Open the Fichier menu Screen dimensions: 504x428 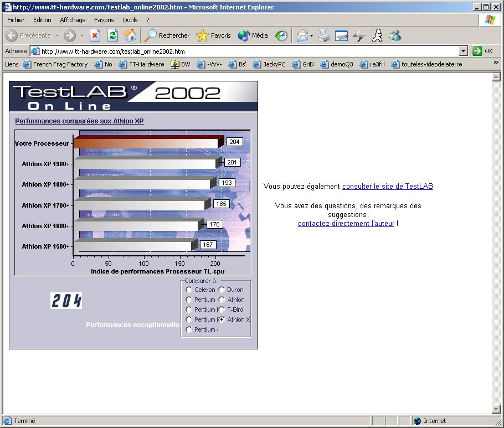click(x=16, y=20)
